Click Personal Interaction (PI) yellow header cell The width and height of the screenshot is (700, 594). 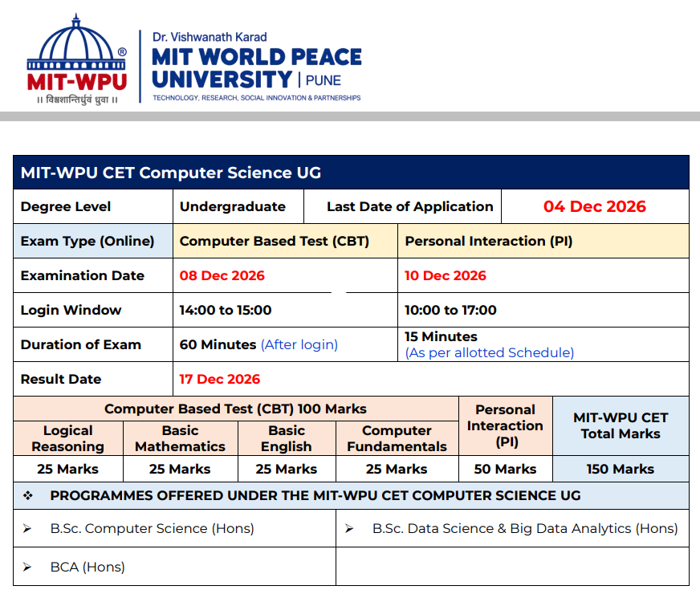point(543,241)
